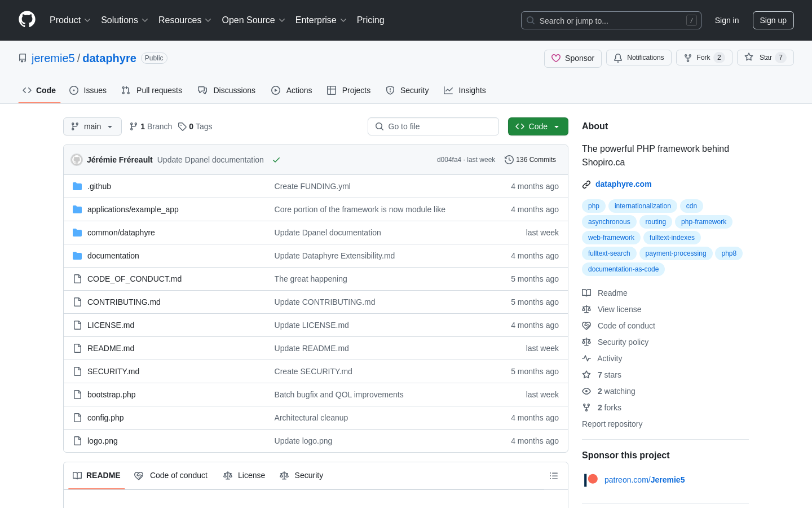Click the Go to file search field

pos(433,126)
